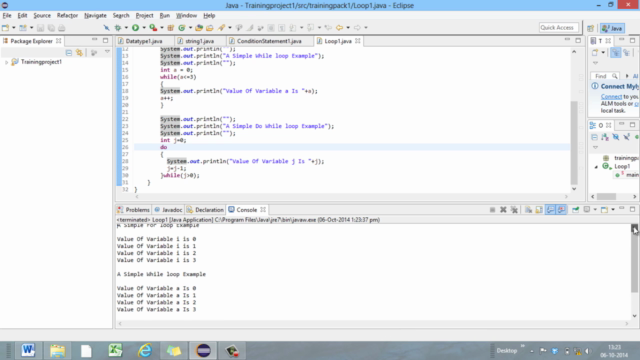Click Remove All Terminated Launches icon

[x=514, y=210]
